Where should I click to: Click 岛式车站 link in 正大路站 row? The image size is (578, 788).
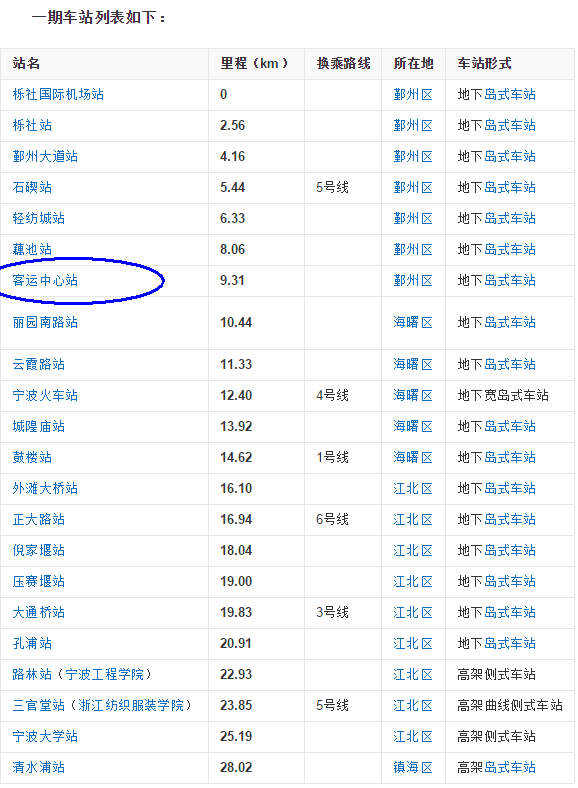tap(510, 520)
